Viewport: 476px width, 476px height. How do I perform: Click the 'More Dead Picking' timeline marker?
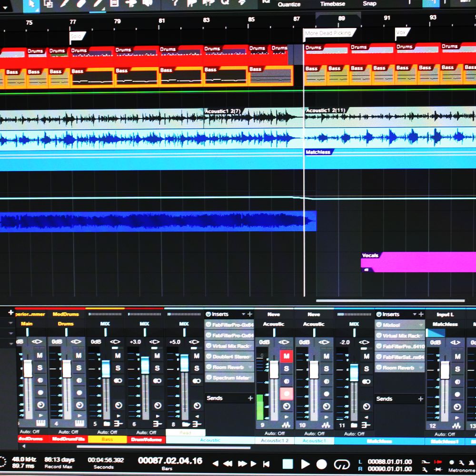328,33
